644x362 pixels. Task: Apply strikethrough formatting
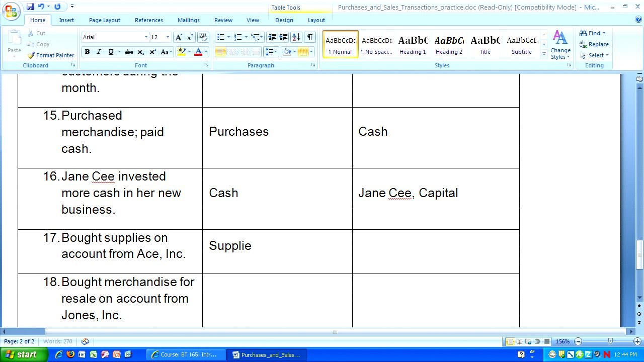(x=129, y=52)
